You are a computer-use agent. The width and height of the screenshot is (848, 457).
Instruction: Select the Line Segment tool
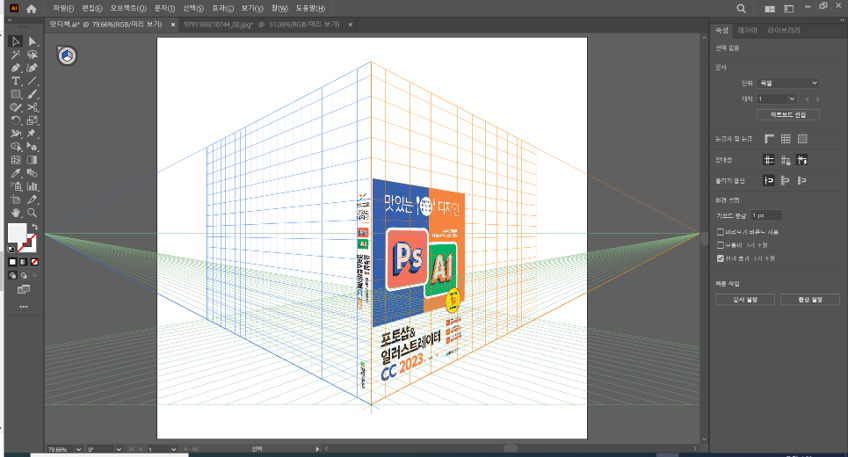pyautogui.click(x=32, y=81)
